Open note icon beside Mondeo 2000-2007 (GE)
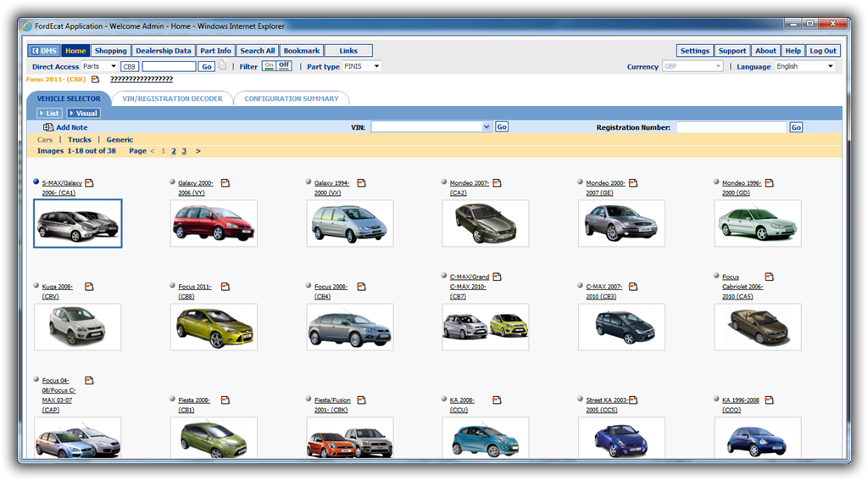The width and height of the screenshot is (868, 481). click(x=633, y=183)
